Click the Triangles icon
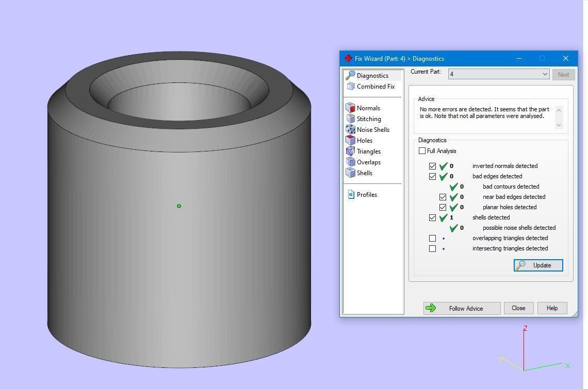 [x=350, y=151]
